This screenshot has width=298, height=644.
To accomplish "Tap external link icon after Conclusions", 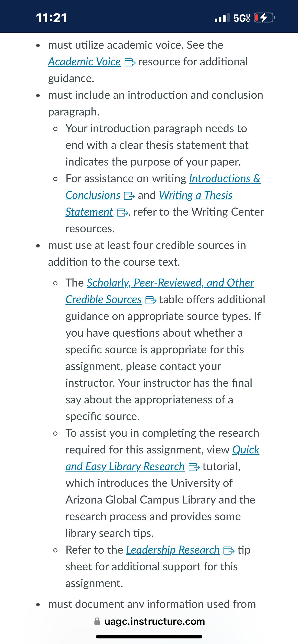I will click(129, 196).
